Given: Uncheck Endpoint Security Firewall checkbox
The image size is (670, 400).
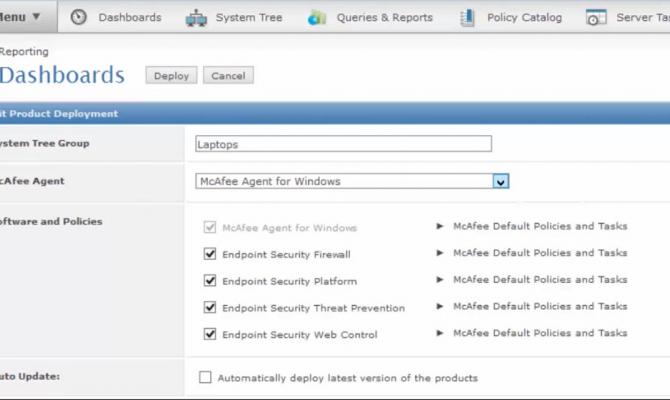Looking at the screenshot, I should [x=210, y=254].
